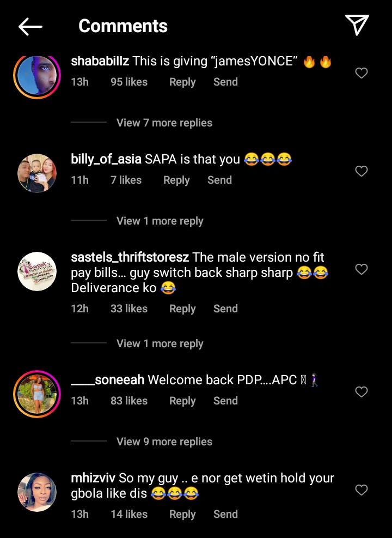Send soneeah's comment to someone
Screen dimensions: 392x538
click(x=225, y=401)
